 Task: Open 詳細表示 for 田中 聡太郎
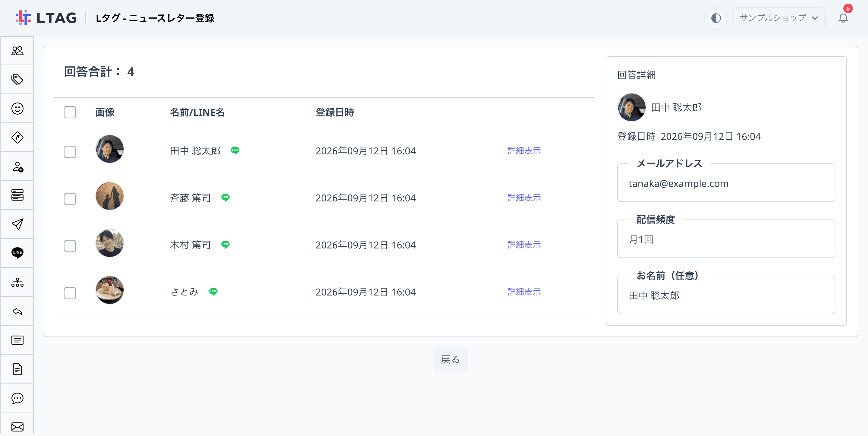click(524, 151)
